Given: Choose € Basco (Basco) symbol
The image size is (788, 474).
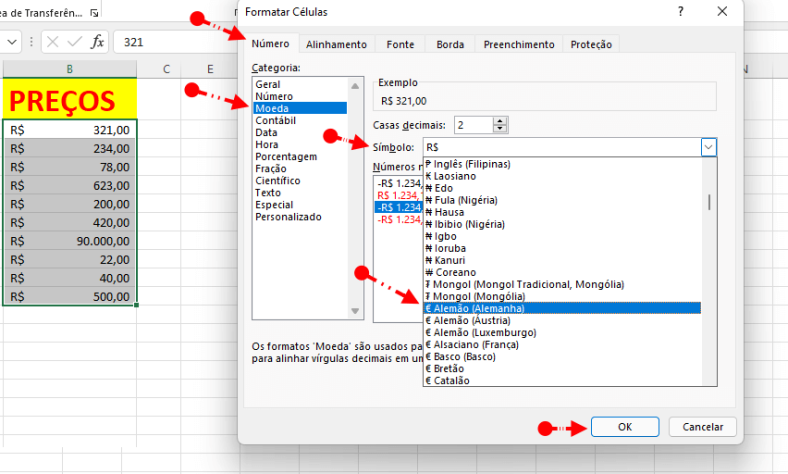Looking at the screenshot, I should (562, 356).
